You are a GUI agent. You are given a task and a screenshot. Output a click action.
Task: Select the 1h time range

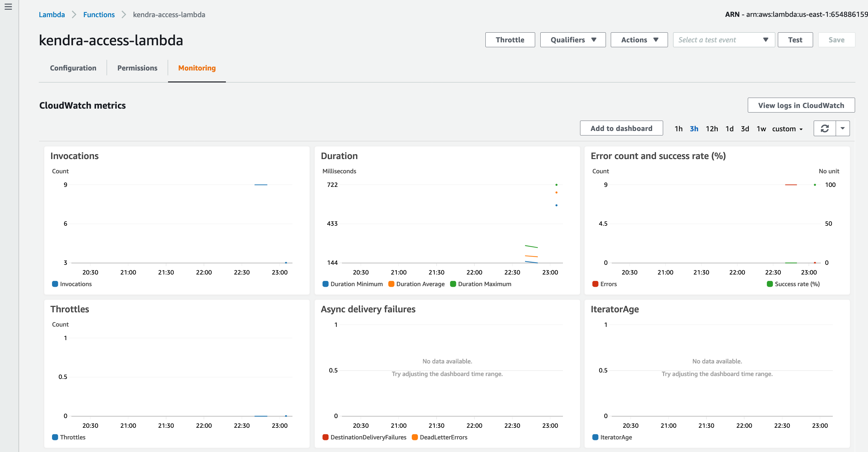point(678,129)
